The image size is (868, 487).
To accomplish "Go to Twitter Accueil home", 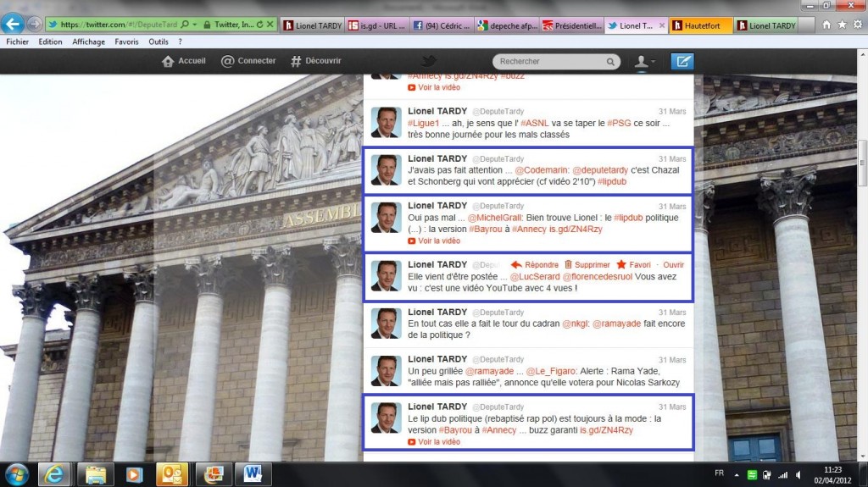I will (184, 61).
